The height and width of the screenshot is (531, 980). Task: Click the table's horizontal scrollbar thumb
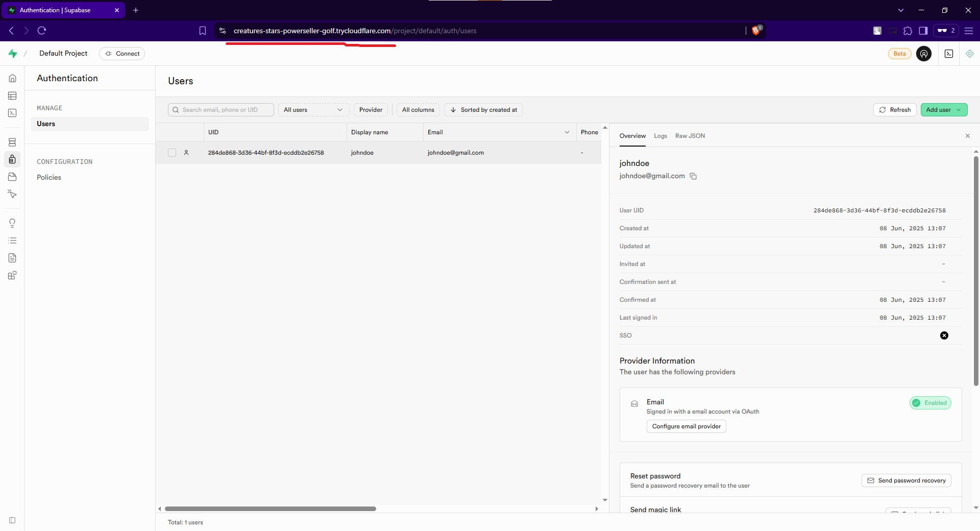[271, 509]
